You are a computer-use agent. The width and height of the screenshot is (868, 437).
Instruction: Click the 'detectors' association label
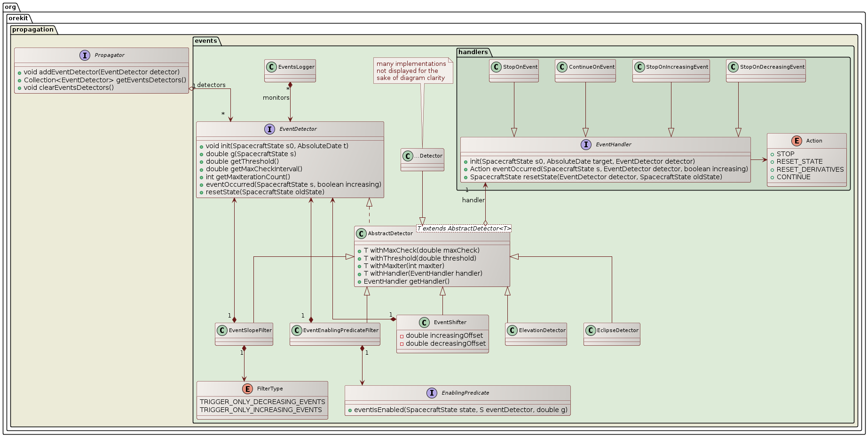coord(211,85)
